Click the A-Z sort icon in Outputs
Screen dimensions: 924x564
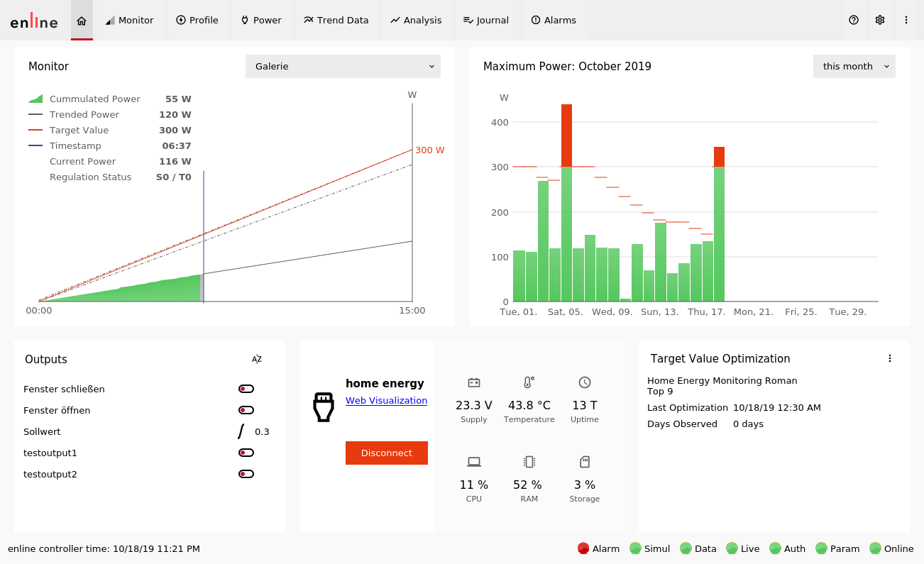[x=257, y=359]
